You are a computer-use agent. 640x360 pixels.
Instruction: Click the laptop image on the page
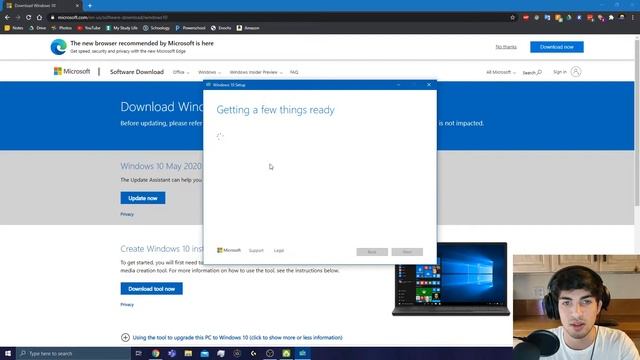click(451, 279)
